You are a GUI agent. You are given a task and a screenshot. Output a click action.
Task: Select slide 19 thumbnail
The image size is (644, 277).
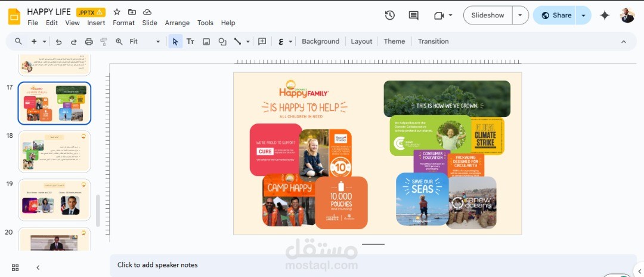click(55, 200)
